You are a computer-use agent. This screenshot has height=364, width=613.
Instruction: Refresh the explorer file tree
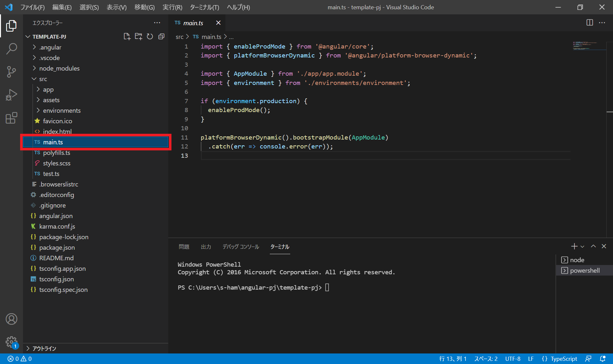pos(150,36)
